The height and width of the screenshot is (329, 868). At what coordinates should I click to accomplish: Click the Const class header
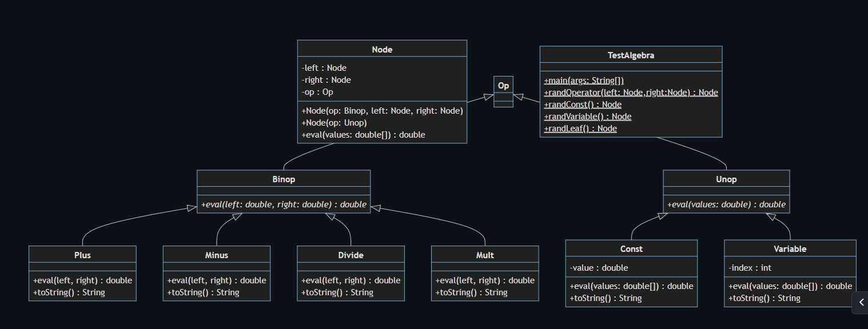pos(631,248)
